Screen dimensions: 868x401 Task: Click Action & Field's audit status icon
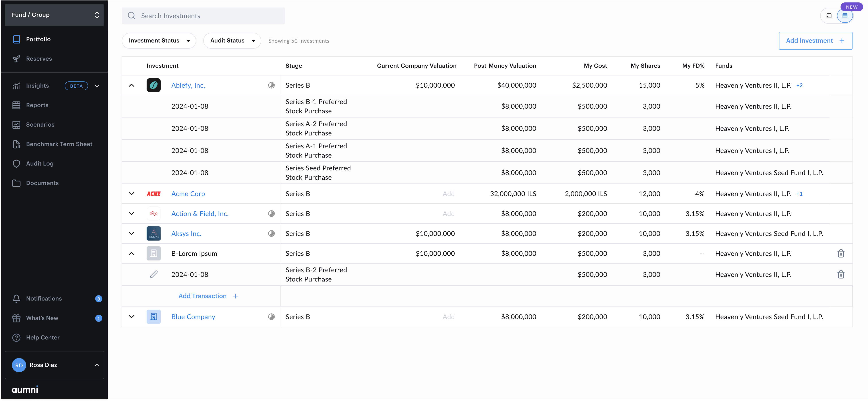tap(271, 214)
